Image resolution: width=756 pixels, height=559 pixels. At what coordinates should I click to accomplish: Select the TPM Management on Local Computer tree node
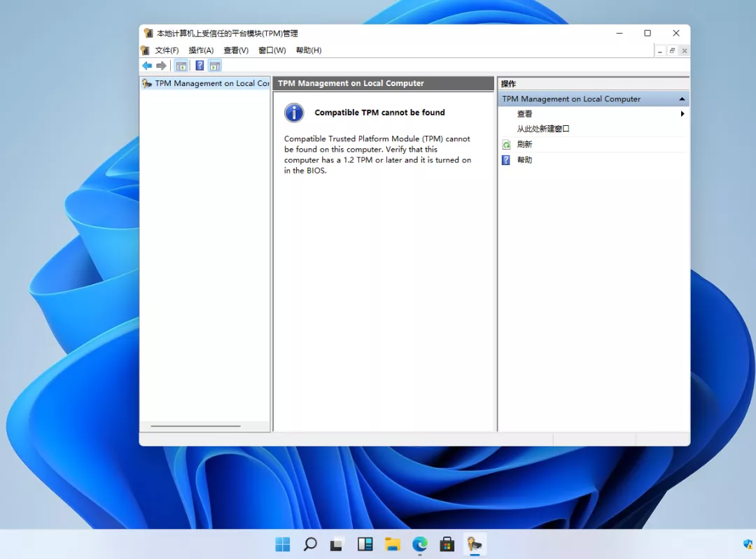click(x=209, y=83)
